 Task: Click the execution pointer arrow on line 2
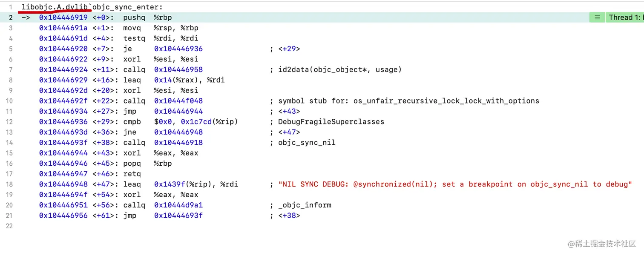coord(25,17)
